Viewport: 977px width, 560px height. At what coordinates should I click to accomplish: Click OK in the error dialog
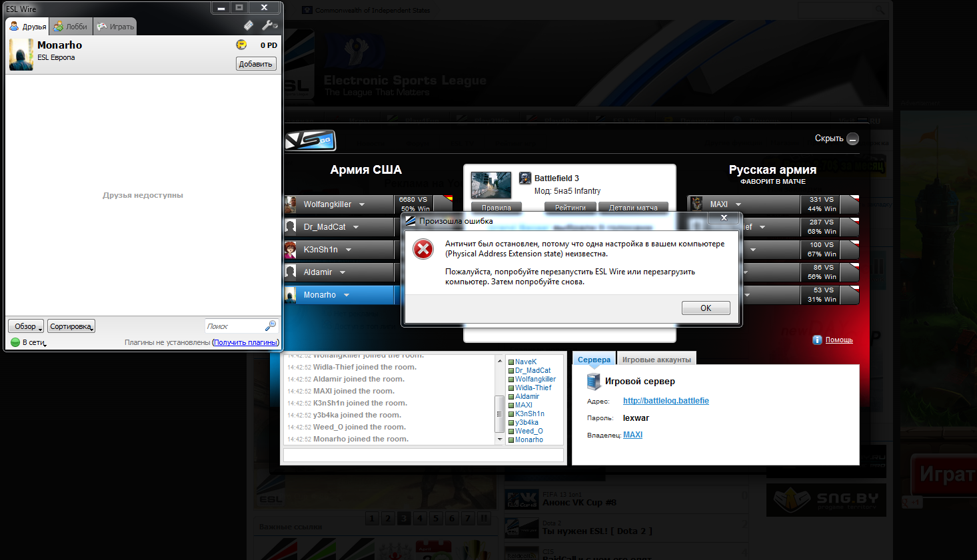706,308
